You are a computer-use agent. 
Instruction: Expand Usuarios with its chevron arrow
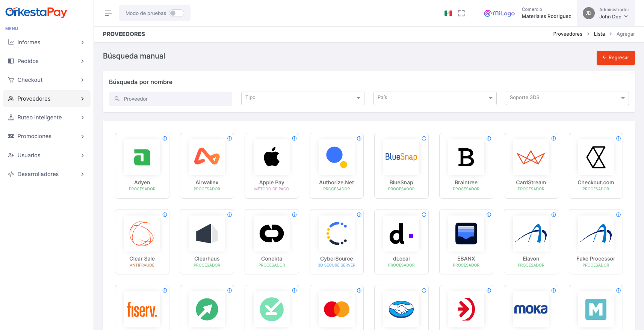83,155
